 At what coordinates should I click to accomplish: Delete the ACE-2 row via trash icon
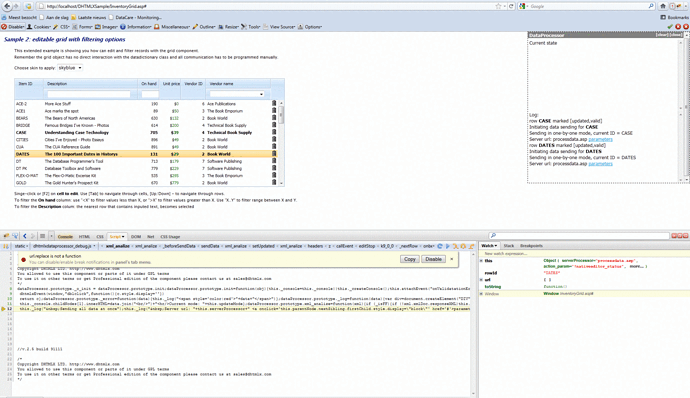point(274,103)
